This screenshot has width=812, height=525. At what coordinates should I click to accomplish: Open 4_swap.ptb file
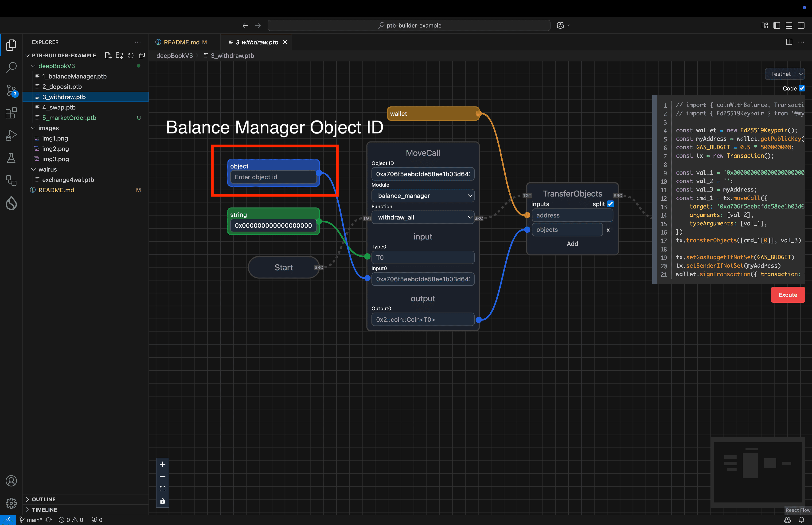click(59, 107)
